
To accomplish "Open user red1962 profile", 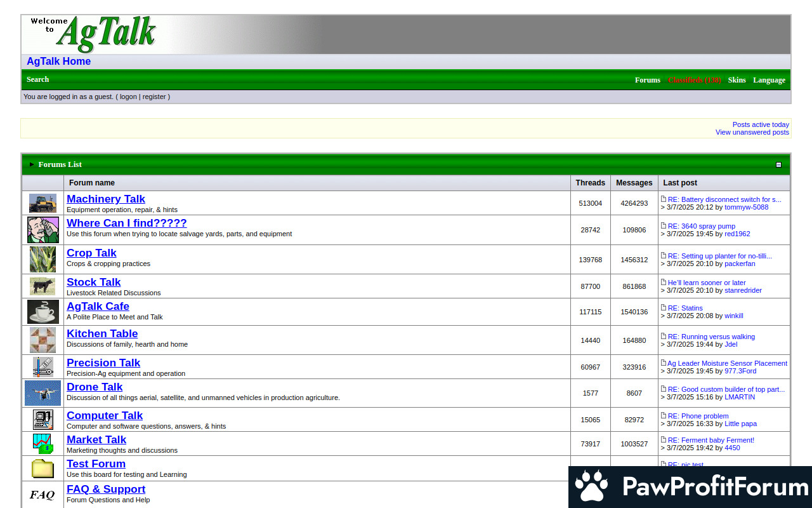I will [737, 234].
